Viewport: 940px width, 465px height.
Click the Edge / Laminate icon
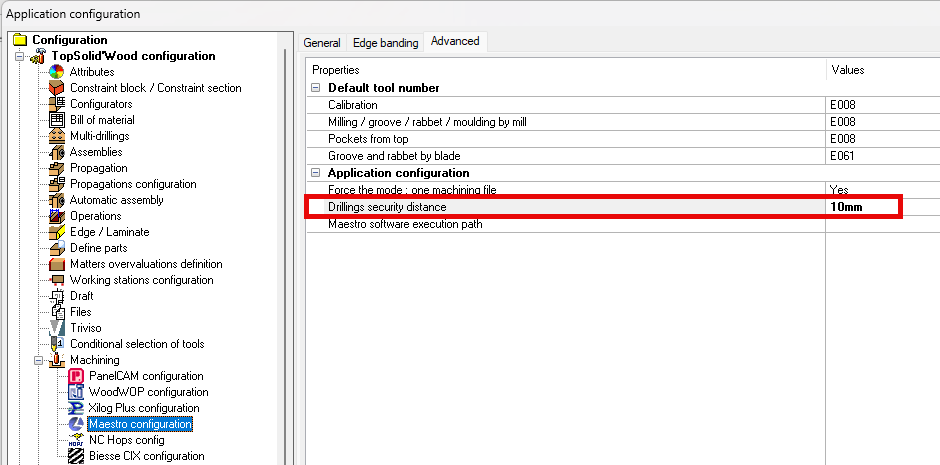(57, 232)
